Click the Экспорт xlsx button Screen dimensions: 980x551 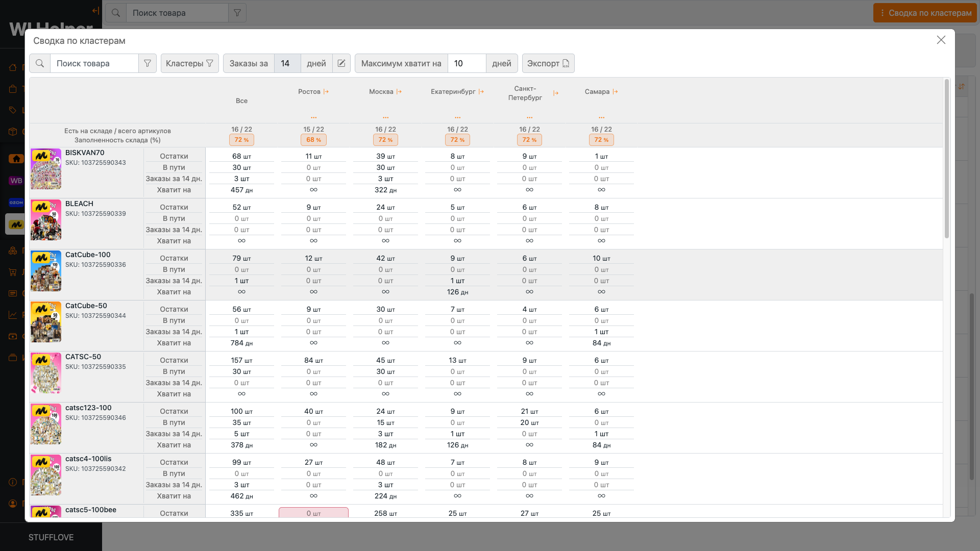tap(548, 63)
